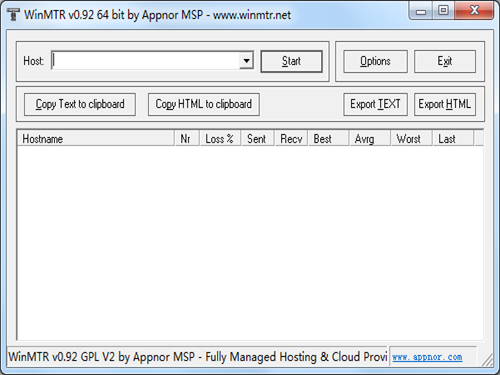Image resolution: width=500 pixels, height=375 pixels.
Task: Select the Loss % column header
Action: [x=220, y=139]
